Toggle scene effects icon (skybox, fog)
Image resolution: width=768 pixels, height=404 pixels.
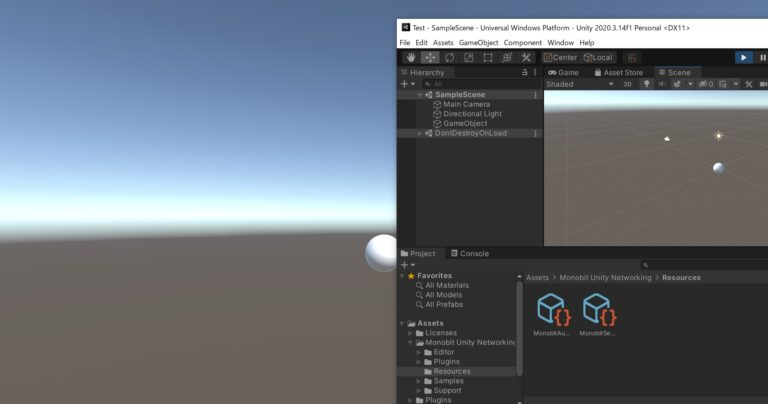(677, 84)
